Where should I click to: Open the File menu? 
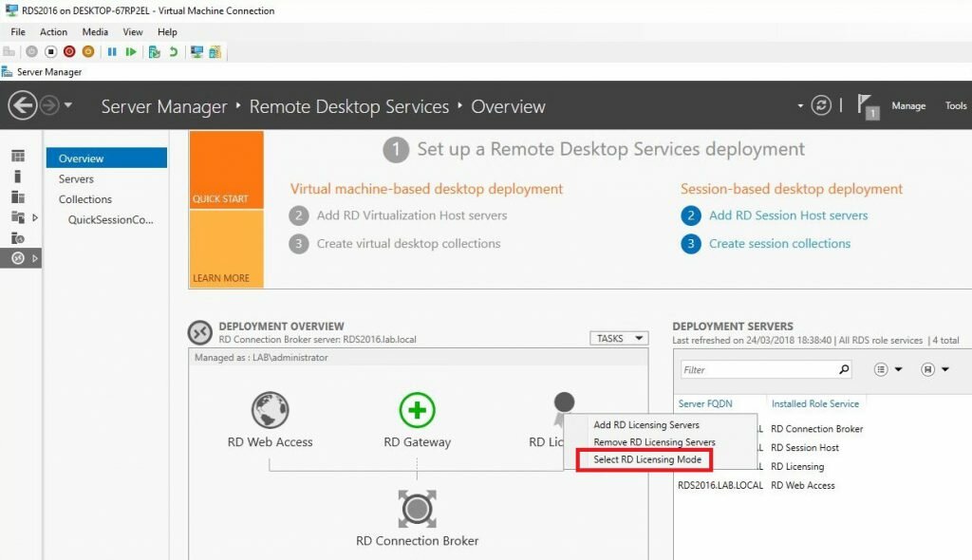coord(18,31)
